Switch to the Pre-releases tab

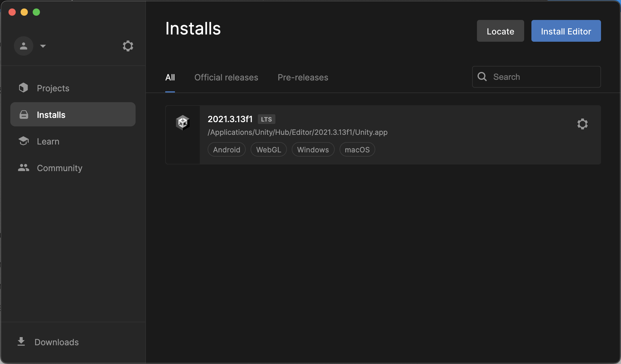[x=303, y=77]
